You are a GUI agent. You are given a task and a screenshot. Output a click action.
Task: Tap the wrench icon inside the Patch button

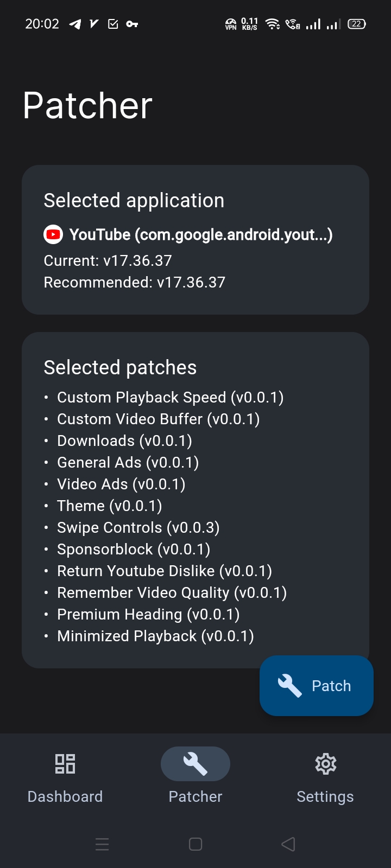tap(289, 685)
